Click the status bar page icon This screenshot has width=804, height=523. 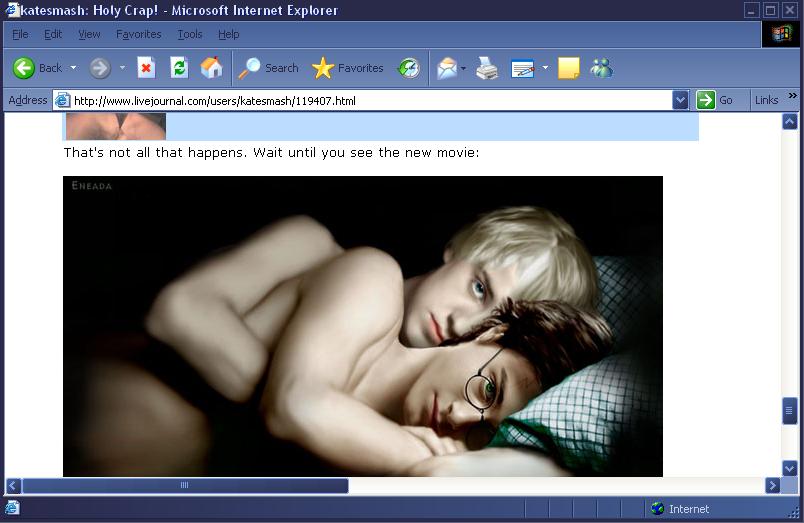click(x=12, y=508)
